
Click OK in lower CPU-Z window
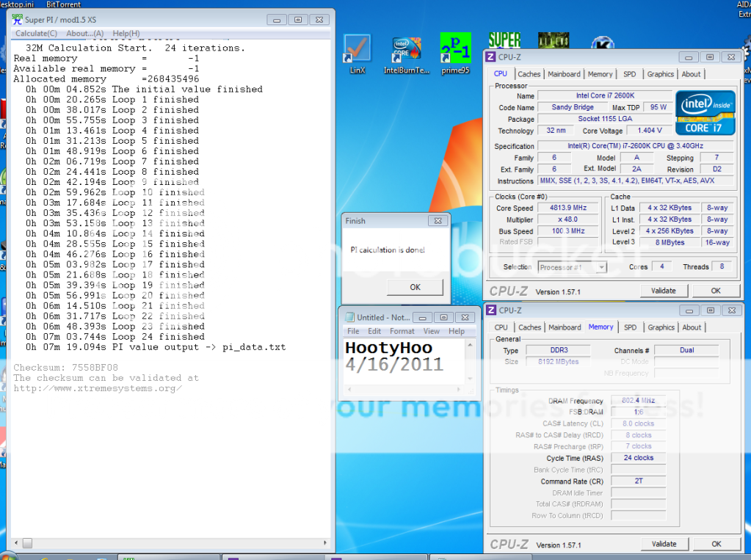pos(716,544)
